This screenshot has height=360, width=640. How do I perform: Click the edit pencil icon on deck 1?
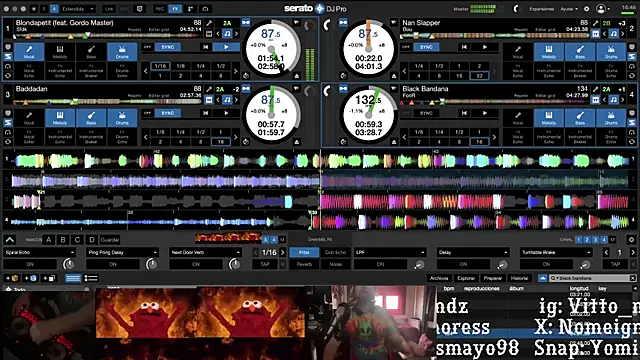point(209,23)
